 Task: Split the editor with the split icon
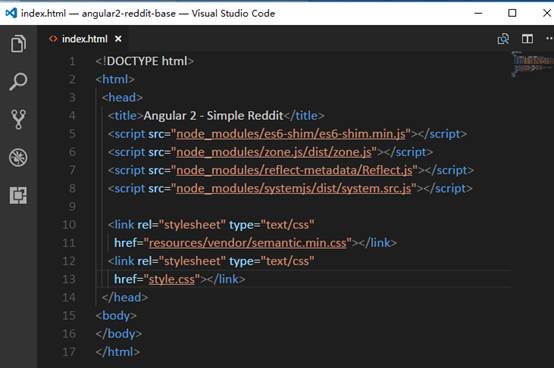[x=528, y=39]
